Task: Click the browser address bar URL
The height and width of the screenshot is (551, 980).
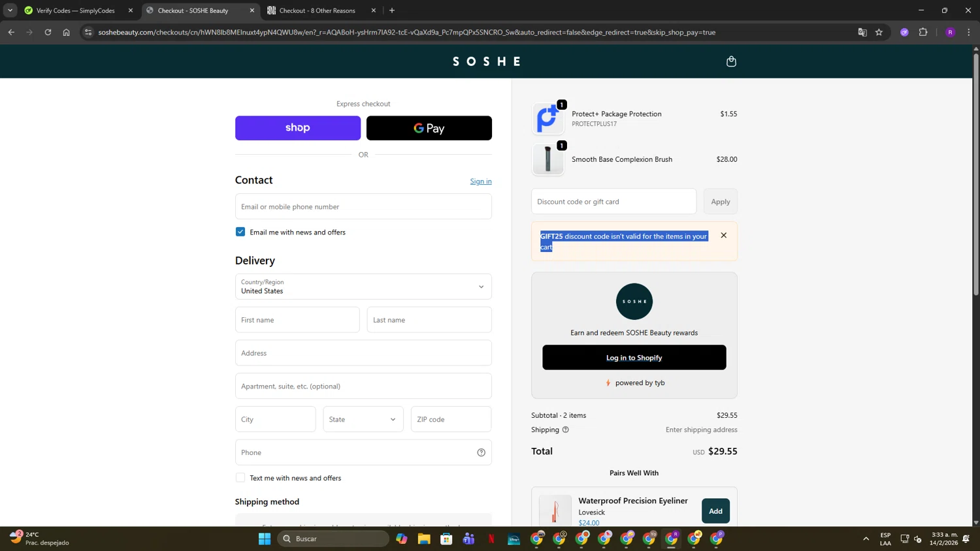Action: [406, 32]
